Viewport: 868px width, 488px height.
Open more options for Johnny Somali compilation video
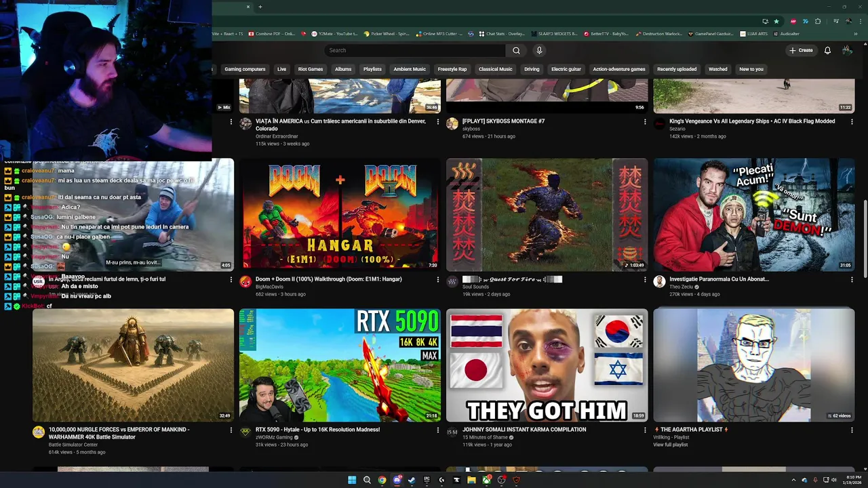coord(645,430)
